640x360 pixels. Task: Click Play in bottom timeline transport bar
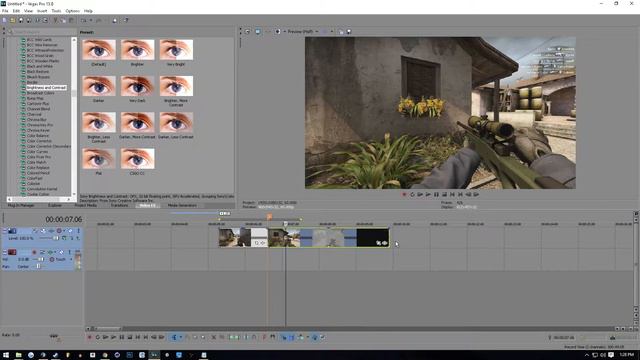pyautogui.click(x=113, y=337)
